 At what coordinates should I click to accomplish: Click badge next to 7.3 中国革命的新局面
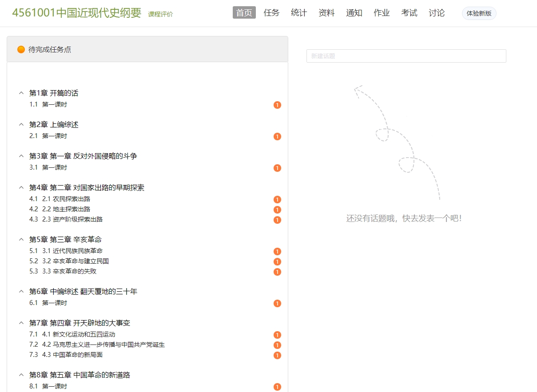(277, 356)
